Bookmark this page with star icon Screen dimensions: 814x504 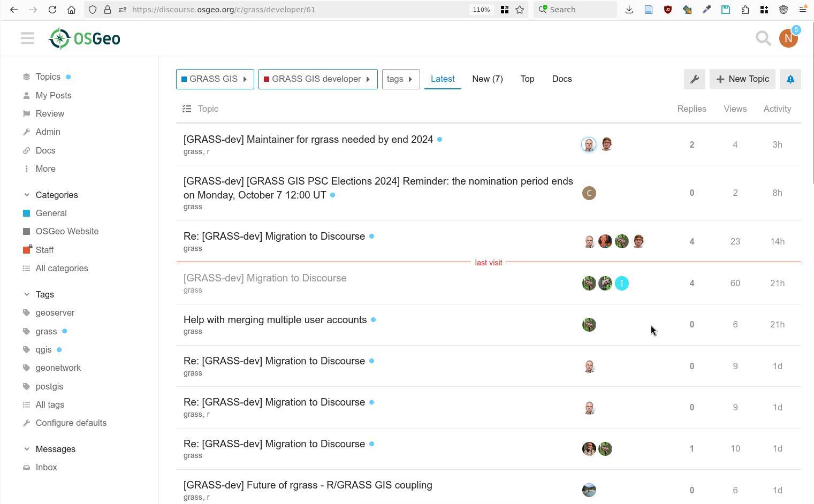pyautogui.click(x=519, y=10)
